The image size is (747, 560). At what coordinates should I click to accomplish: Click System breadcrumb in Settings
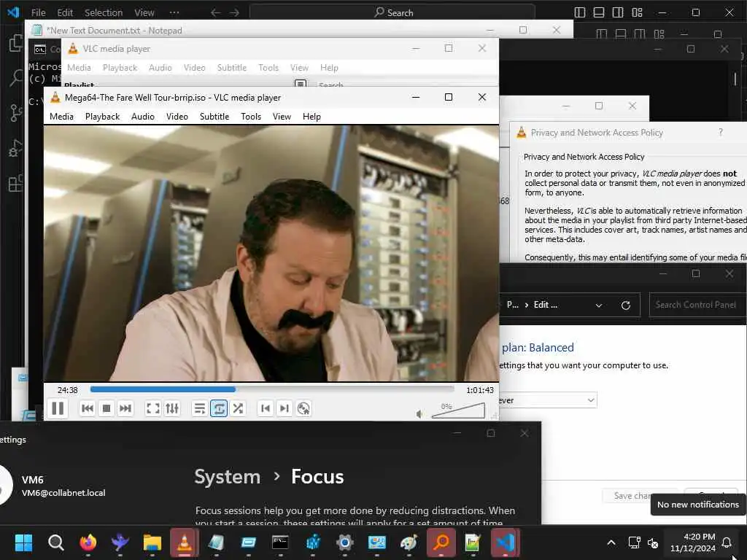pyautogui.click(x=228, y=477)
